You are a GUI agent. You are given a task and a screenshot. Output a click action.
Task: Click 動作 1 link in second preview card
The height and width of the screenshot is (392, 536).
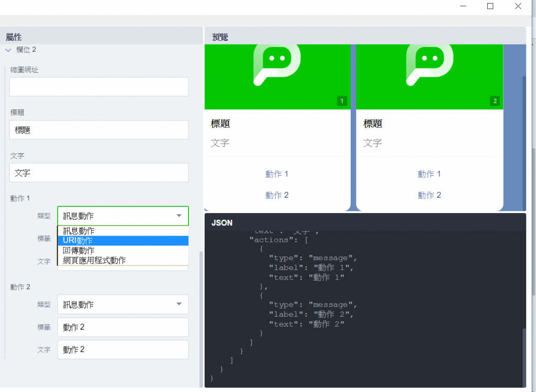click(429, 174)
